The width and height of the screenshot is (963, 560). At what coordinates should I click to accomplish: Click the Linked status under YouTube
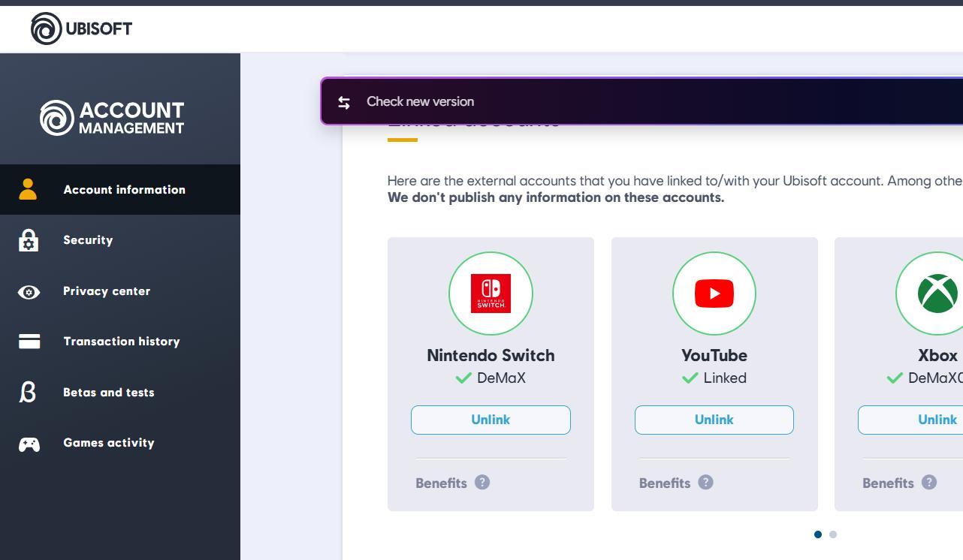725,378
